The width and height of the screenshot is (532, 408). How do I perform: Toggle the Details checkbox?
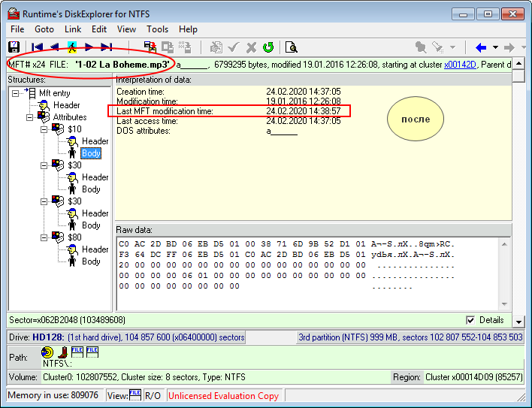click(470, 320)
